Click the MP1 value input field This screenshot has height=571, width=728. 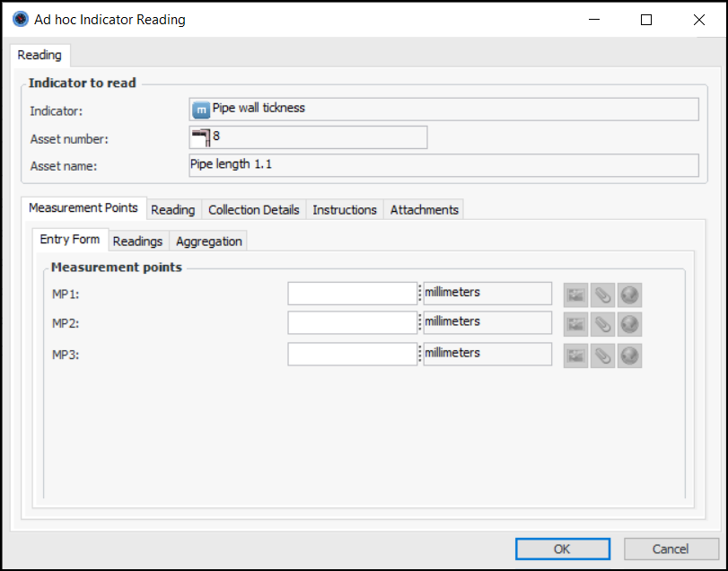352,294
